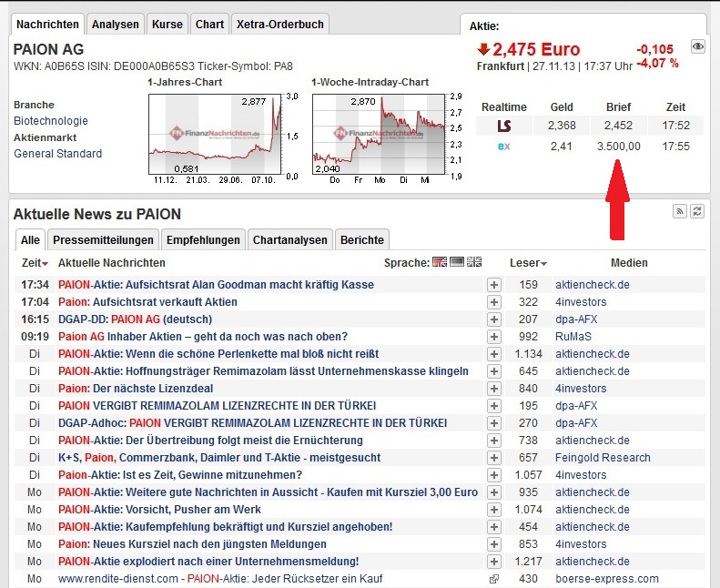This screenshot has height=588, width=720.
Task: Open Vorsicht, Pusher am Werk article
Action: (159, 510)
